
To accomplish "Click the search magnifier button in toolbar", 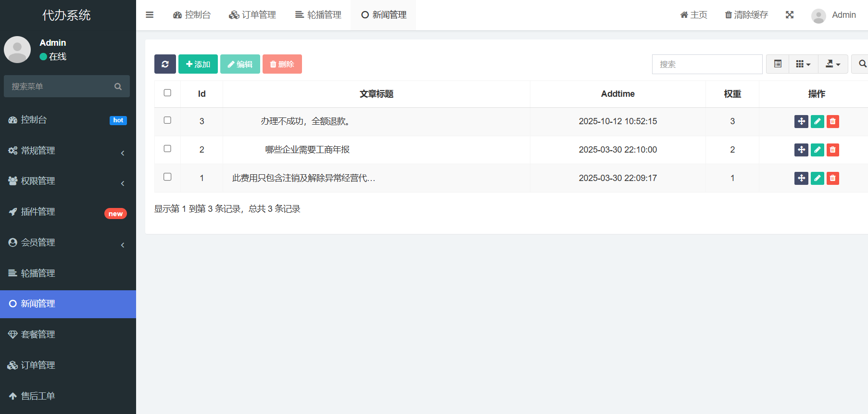I will (x=862, y=64).
